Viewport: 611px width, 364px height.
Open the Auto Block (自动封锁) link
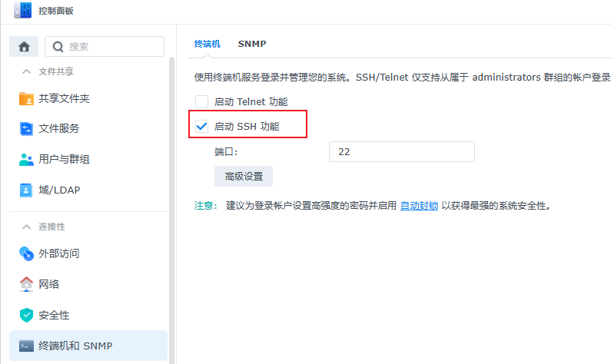pyautogui.click(x=419, y=206)
